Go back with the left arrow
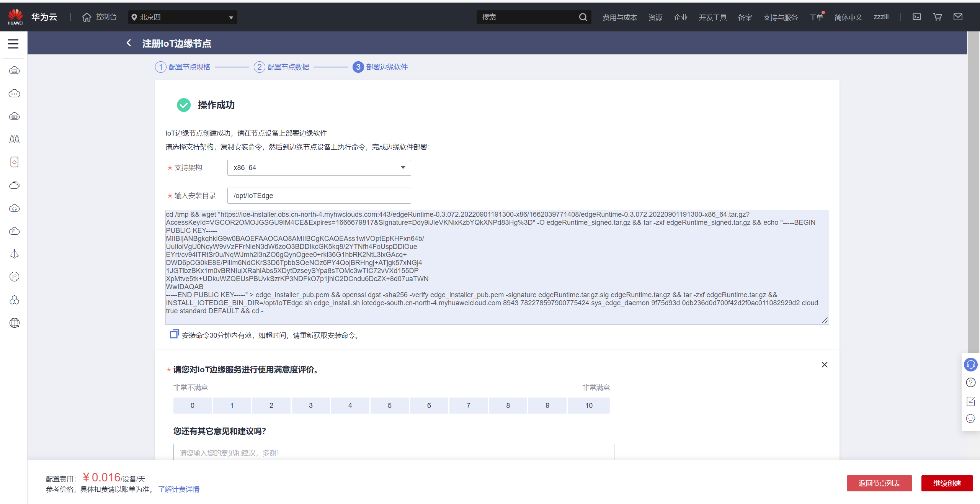Screen dimensions: 980x504 [129, 43]
